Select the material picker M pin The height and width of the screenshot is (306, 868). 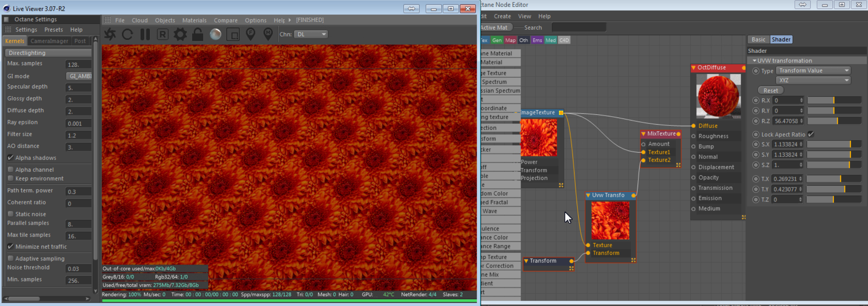(x=268, y=34)
